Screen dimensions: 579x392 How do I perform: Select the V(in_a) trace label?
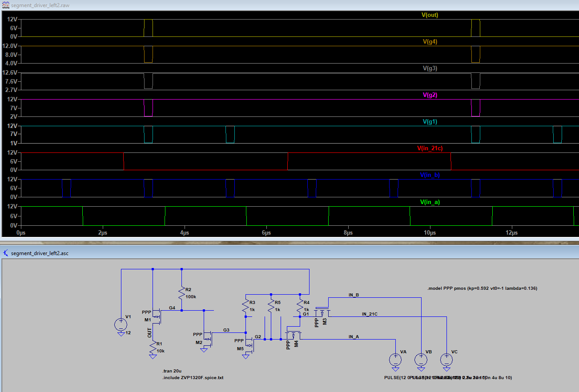coord(430,202)
